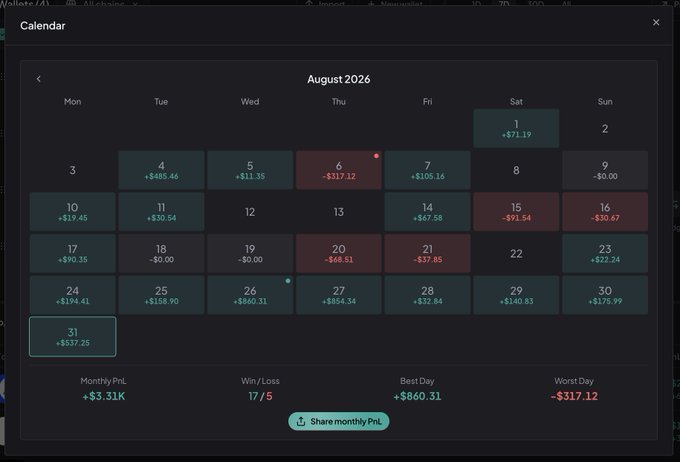Open August 20 showing -$68.51
680x462 pixels.
339,253
